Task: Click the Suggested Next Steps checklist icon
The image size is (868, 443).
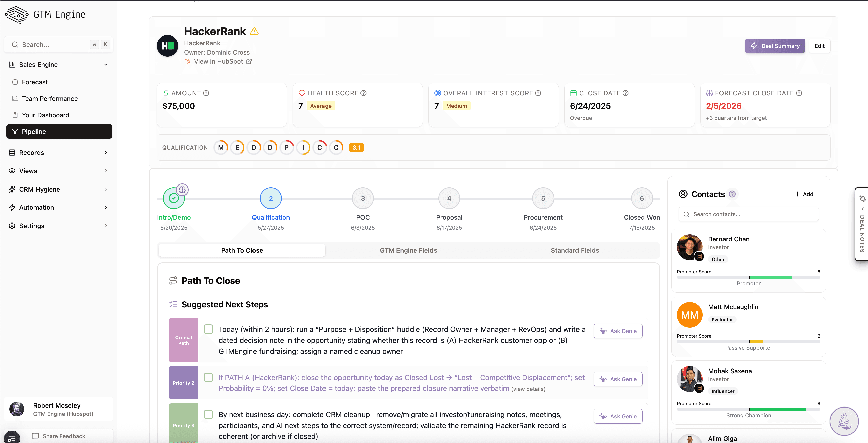Action: (x=173, y=304)
